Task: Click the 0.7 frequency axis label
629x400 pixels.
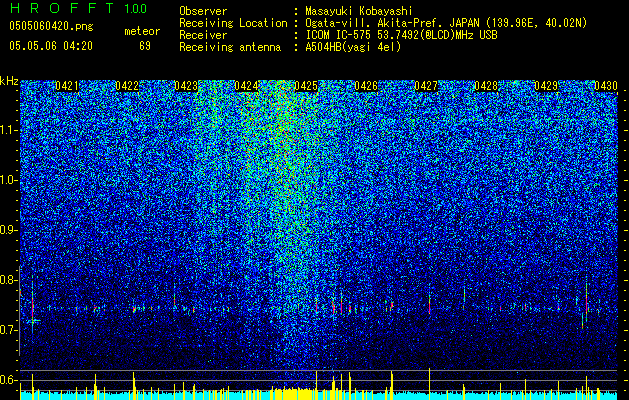Action: (9, 330)
